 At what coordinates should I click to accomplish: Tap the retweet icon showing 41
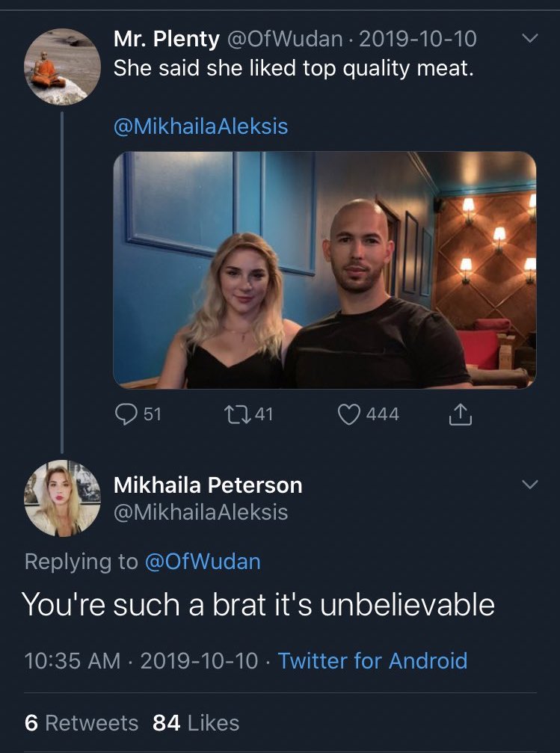[238, 414]
